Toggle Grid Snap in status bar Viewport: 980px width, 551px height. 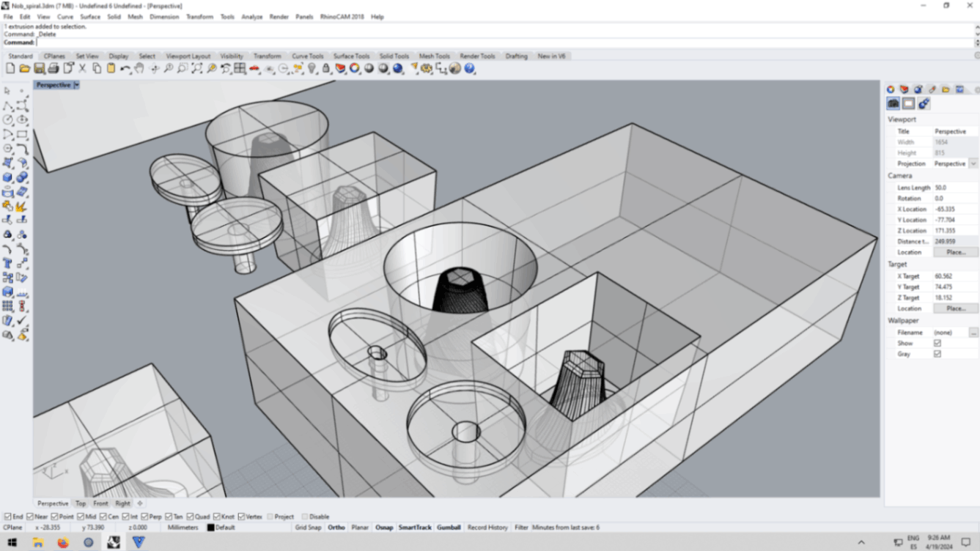[x=308, y=528]
